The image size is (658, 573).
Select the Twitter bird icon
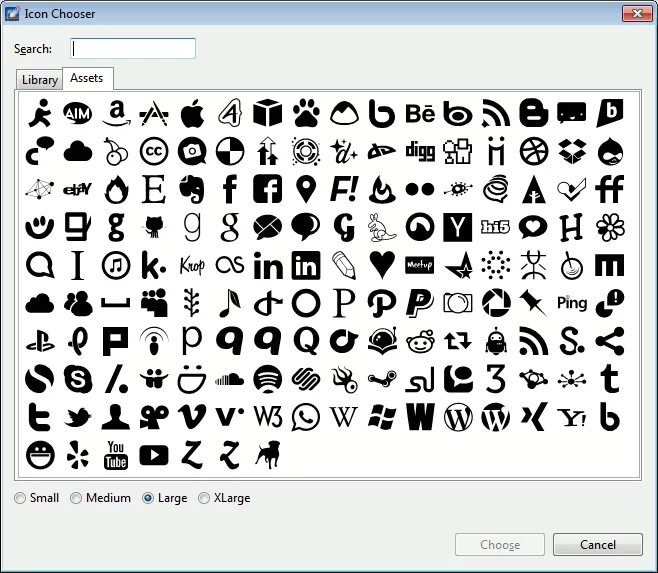(78, 417)
